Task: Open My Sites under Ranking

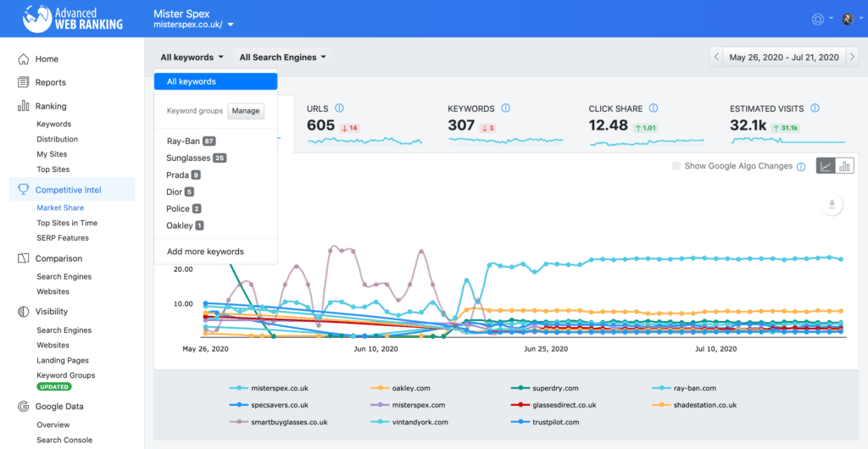Action: [52, 154]
